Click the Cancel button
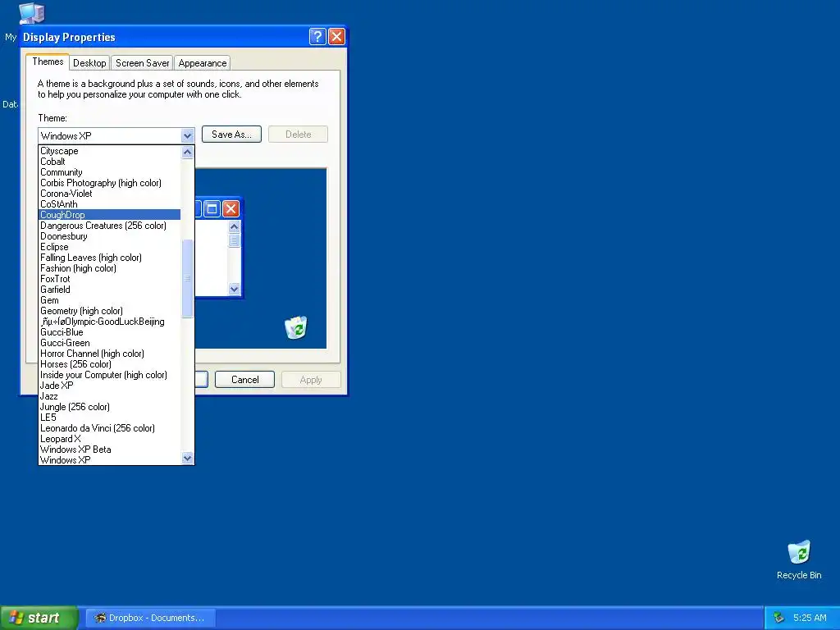This screenshot has height=630, width=840. pos(244,379)
